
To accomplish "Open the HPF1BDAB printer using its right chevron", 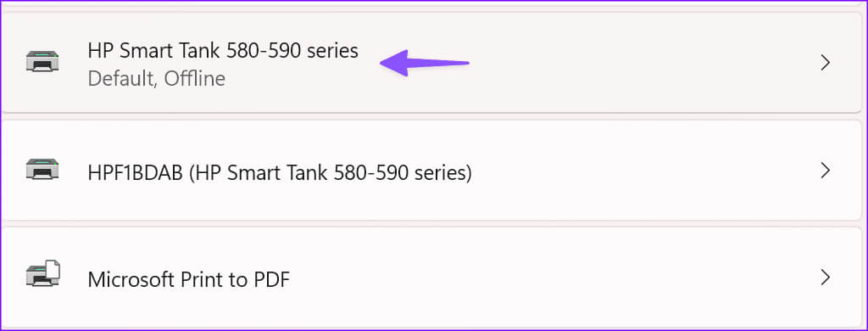I will 826,171.
